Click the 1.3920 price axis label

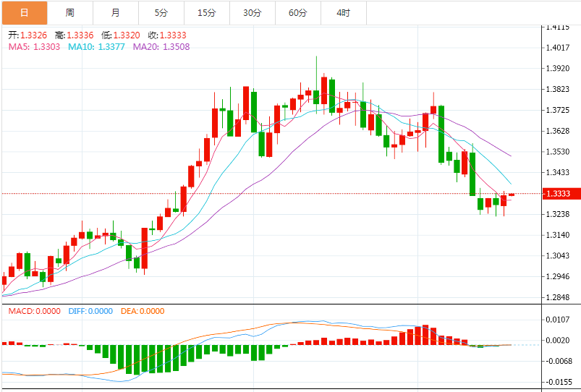[558, 68]
